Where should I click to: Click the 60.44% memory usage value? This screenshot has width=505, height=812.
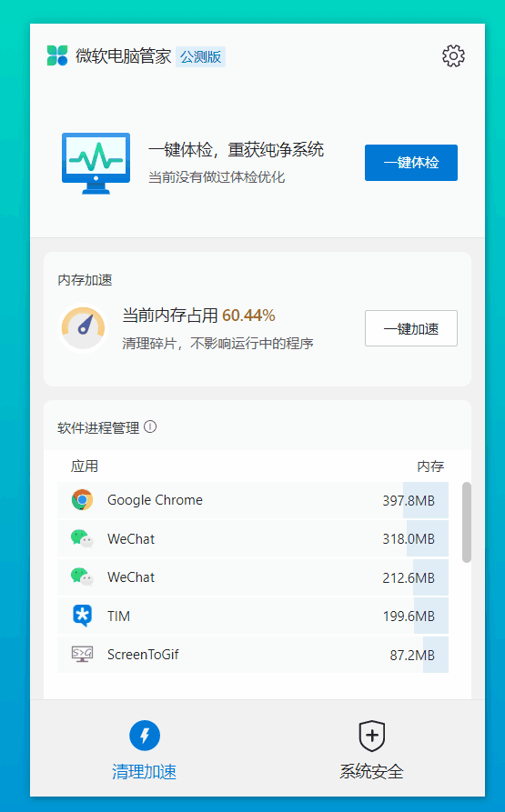[248, 316]
